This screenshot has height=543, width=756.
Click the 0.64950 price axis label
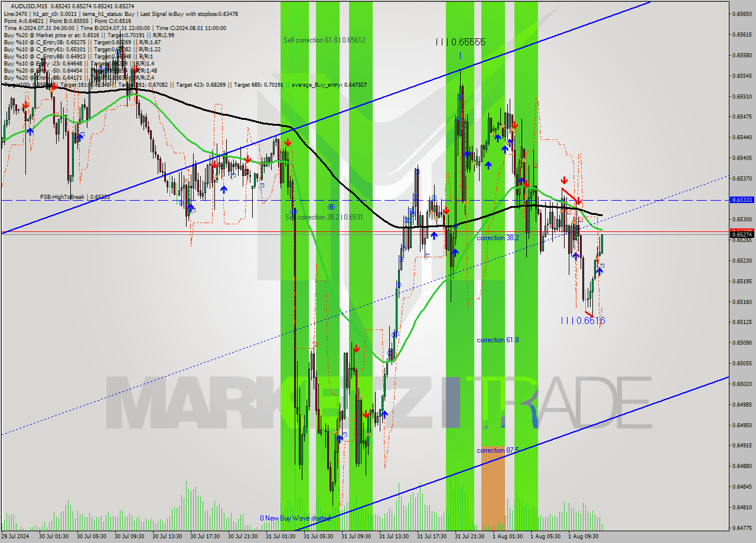tap(742, 425)
